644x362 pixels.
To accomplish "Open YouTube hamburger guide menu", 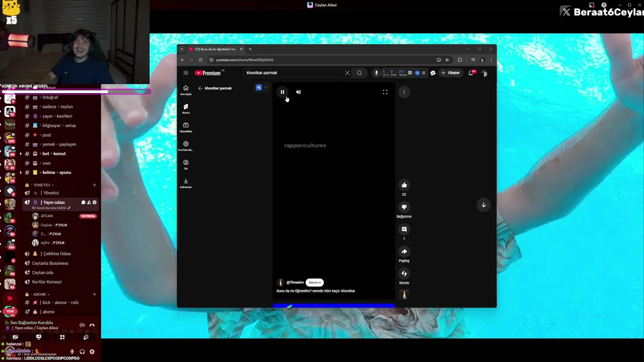I will click(x=186, y=73).
